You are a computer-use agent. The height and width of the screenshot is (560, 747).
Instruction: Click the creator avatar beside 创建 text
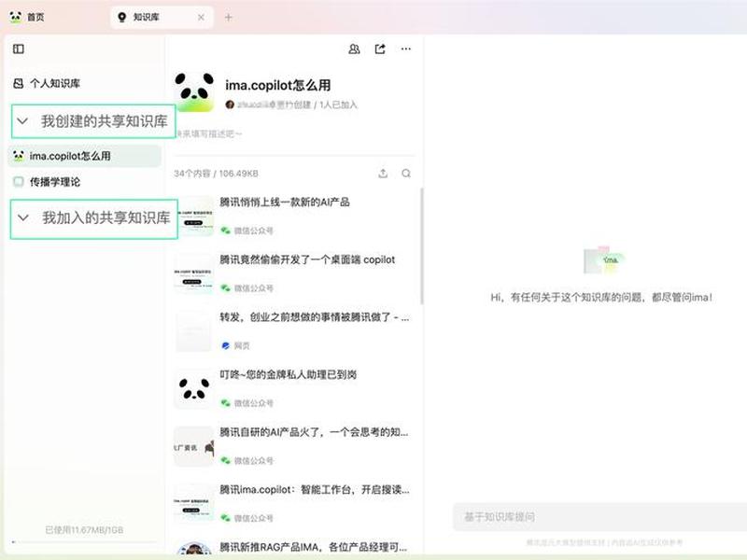(x=230, y=105)
